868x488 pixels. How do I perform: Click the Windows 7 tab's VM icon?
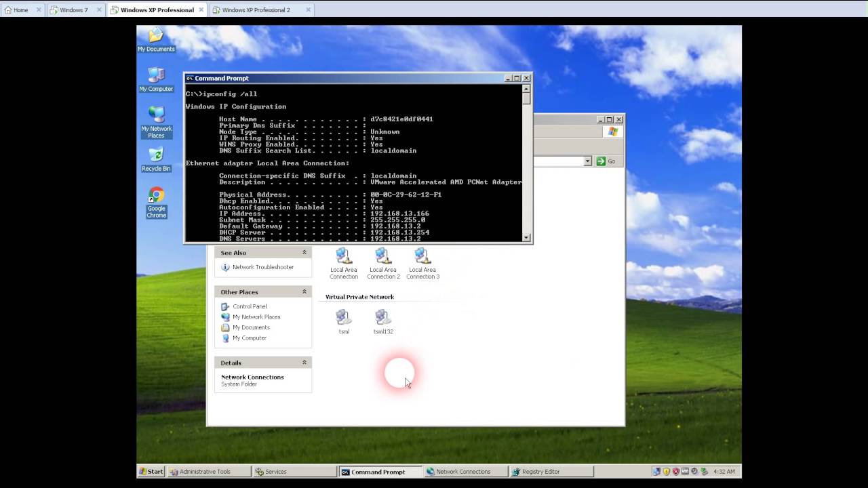pos(54,10)
